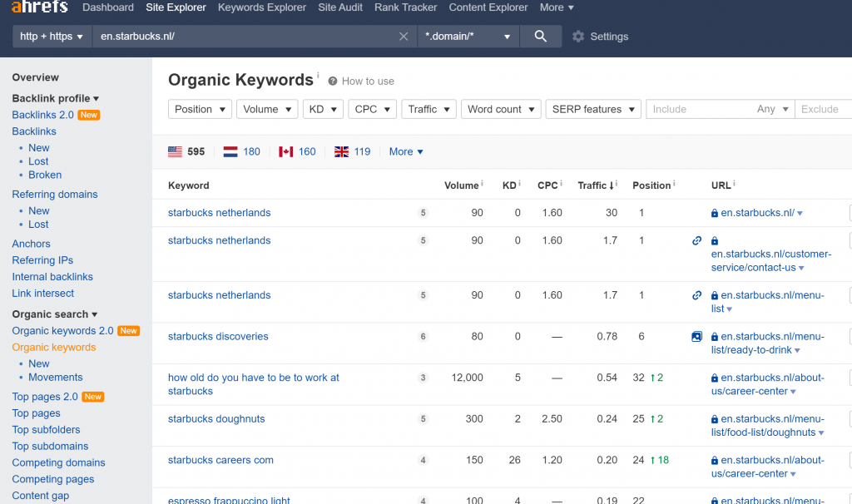Click the info icon next to Position header
The image size is (852, 504).
(674, 183)
